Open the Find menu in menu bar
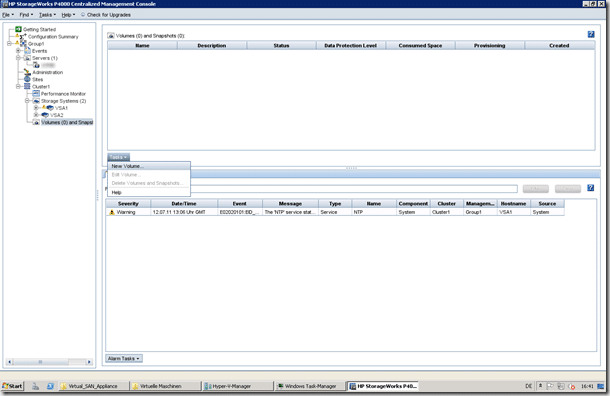This screenshot has height=396, width=610. pyautogui.click(x=26, y=15)
